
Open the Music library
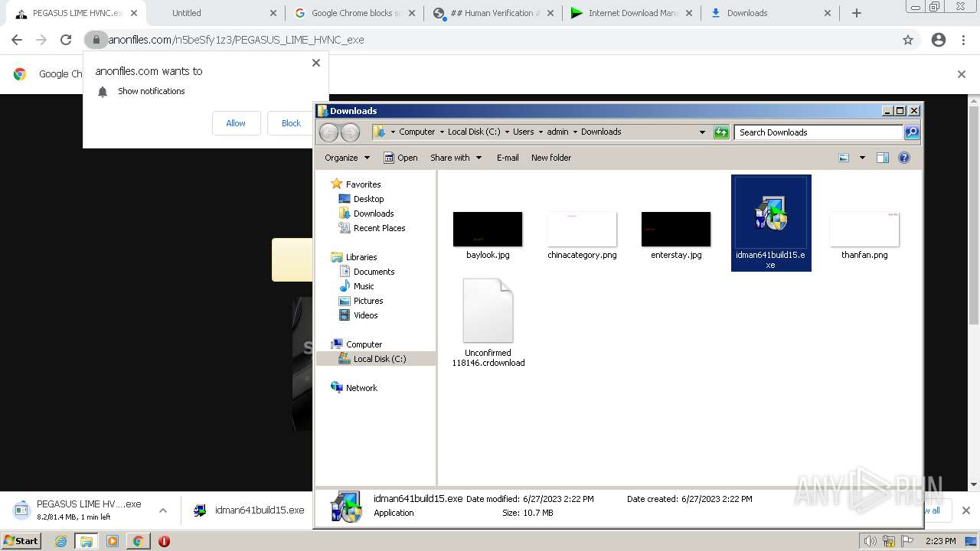pyautogui.click(x=364, y=286)
